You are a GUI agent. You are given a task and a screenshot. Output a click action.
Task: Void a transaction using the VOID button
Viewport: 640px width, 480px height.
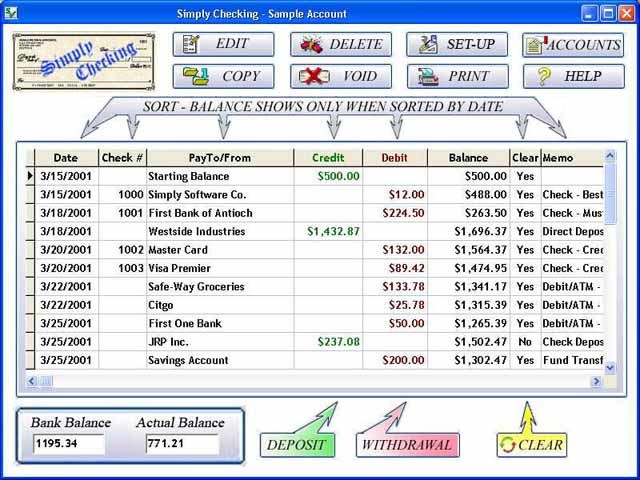click(341, 76)
